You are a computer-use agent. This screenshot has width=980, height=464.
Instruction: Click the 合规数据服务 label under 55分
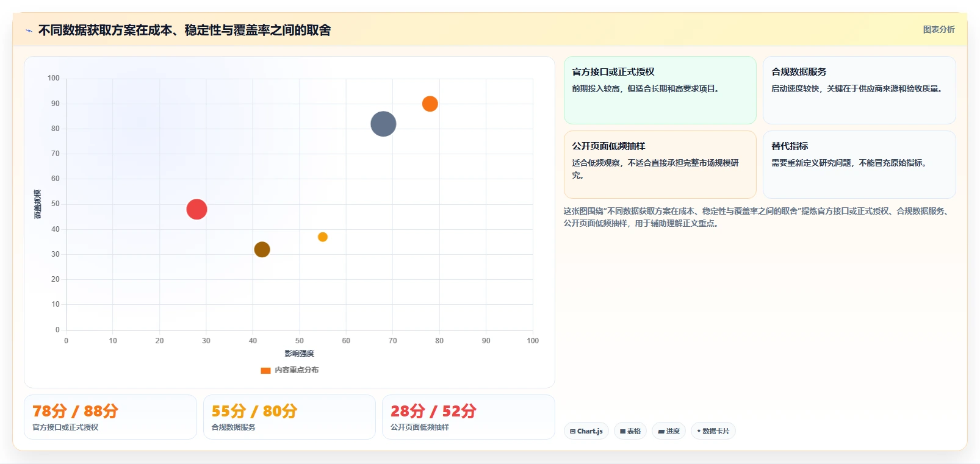(x=234, y=427)
